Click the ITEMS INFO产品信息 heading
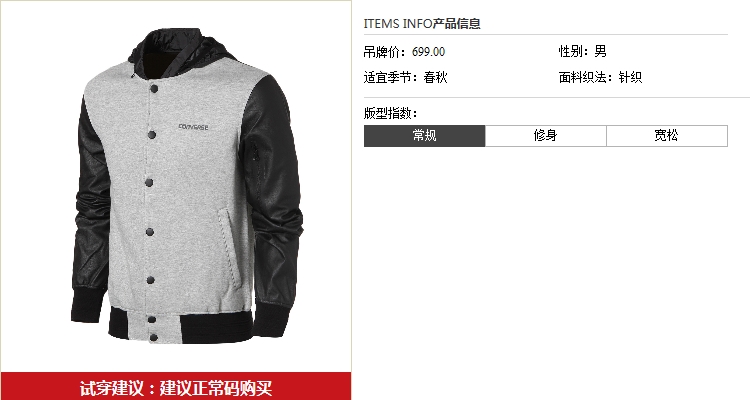The width and height of the screenshot is (750, 400). click(422, 23)
